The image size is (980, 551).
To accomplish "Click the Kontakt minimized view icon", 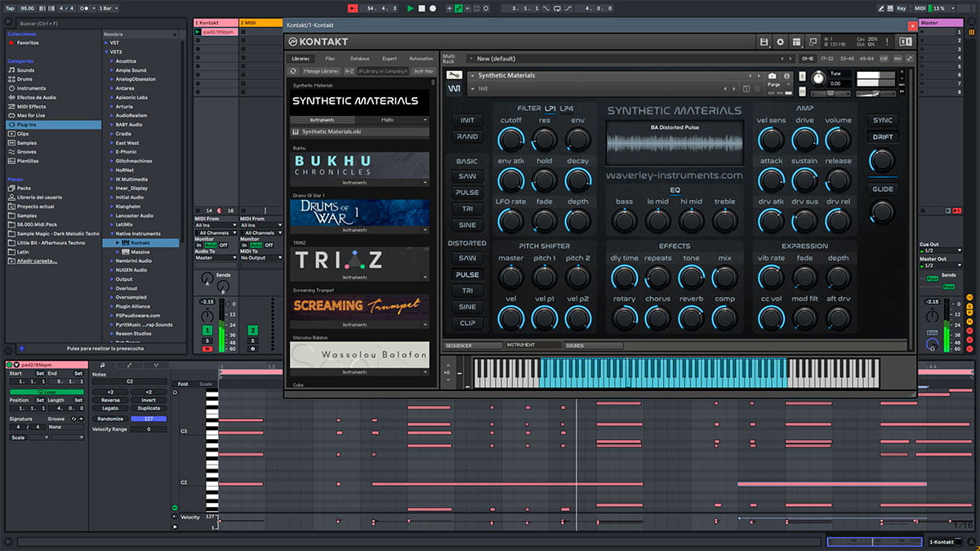I will point(813,42).
